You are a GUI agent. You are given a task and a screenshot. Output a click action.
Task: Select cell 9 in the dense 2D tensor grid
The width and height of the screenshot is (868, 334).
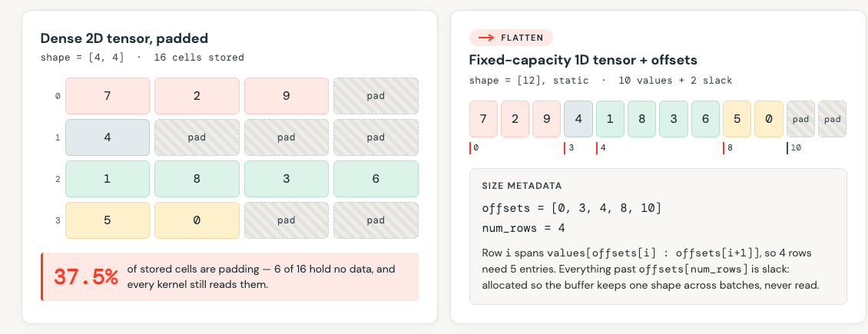coord(287,96)
